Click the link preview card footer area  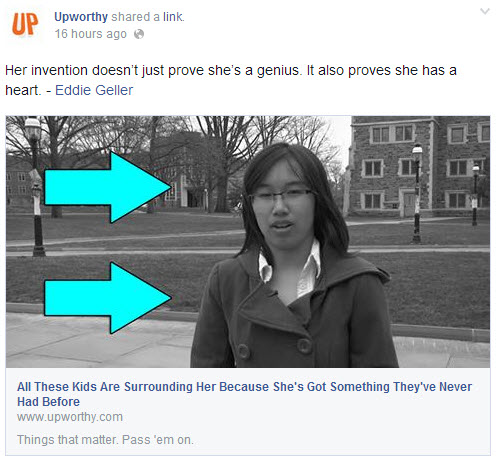(248, 411)
